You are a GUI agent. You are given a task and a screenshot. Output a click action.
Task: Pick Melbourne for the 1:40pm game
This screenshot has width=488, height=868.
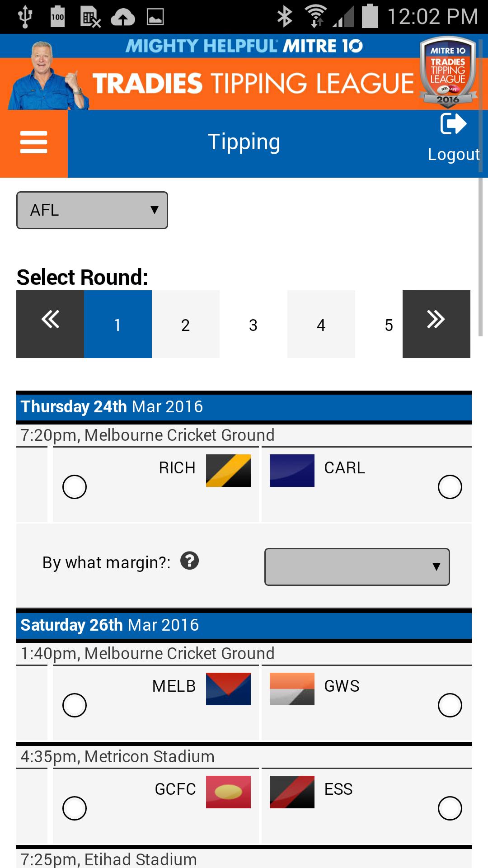pyautogui.click(x=75, y=705)
